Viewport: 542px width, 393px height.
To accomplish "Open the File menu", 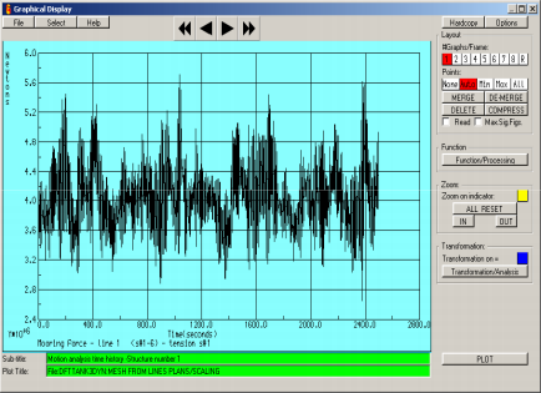I will [18, 23].
